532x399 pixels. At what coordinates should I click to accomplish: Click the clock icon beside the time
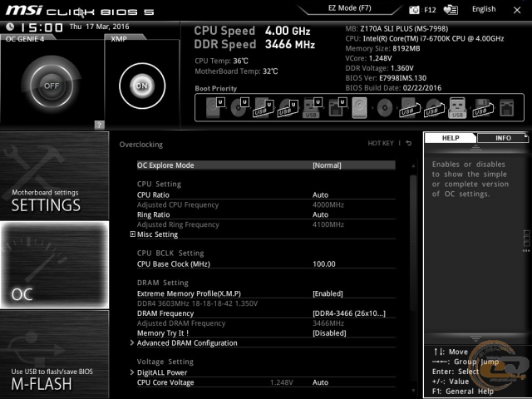[10, 27]
